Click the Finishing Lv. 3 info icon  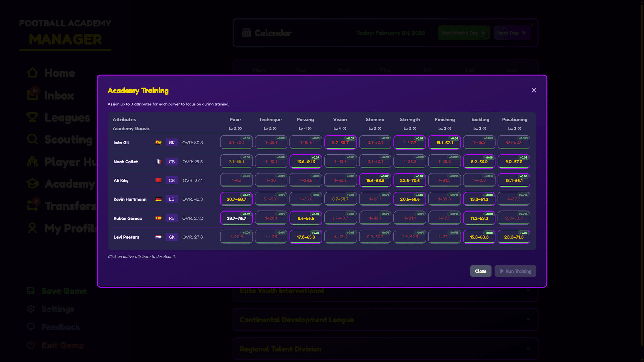(x=449, y=129)
